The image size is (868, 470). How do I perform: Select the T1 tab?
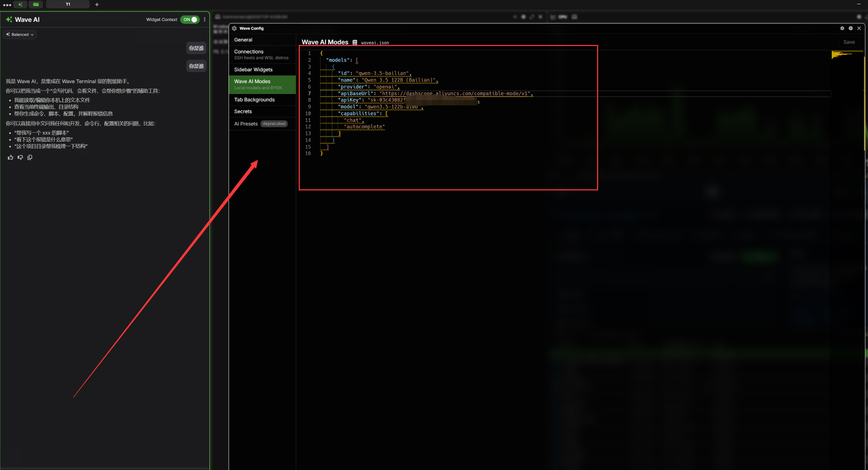pyautogui.click(x=68, y=5)
